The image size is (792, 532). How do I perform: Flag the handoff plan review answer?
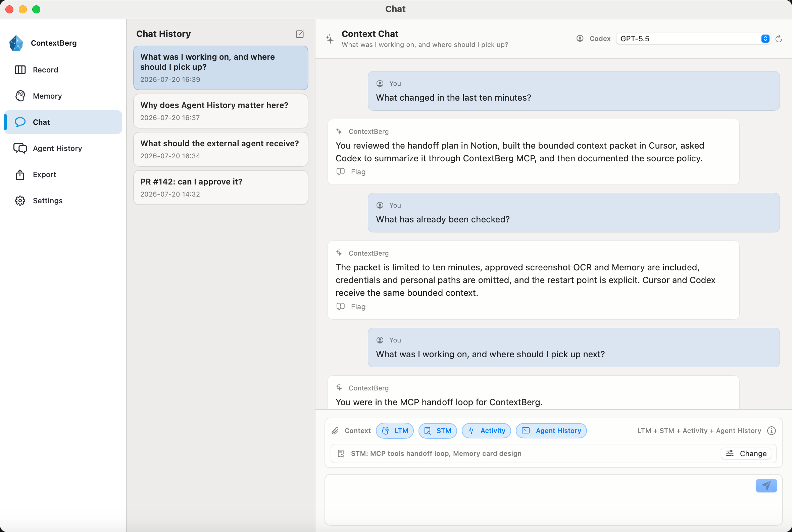click(351, 172)
